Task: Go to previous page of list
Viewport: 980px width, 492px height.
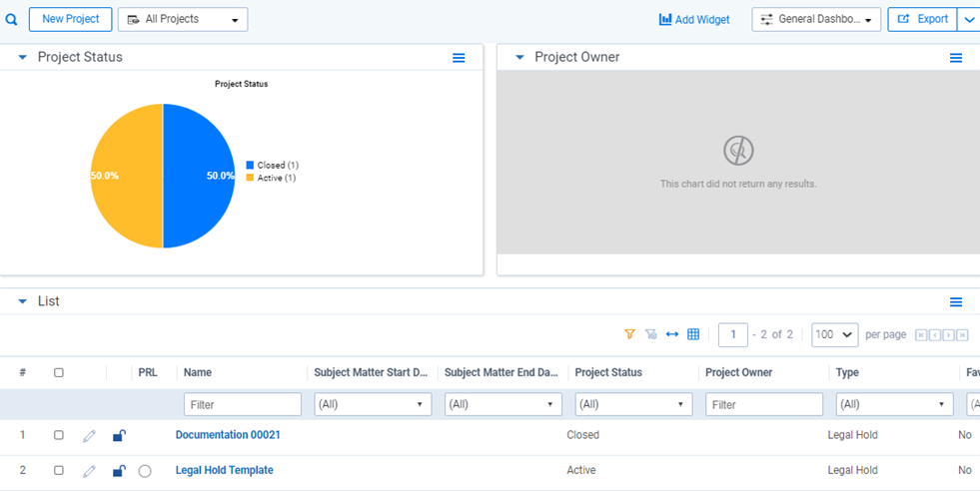Action: click(x=934, y=335)
